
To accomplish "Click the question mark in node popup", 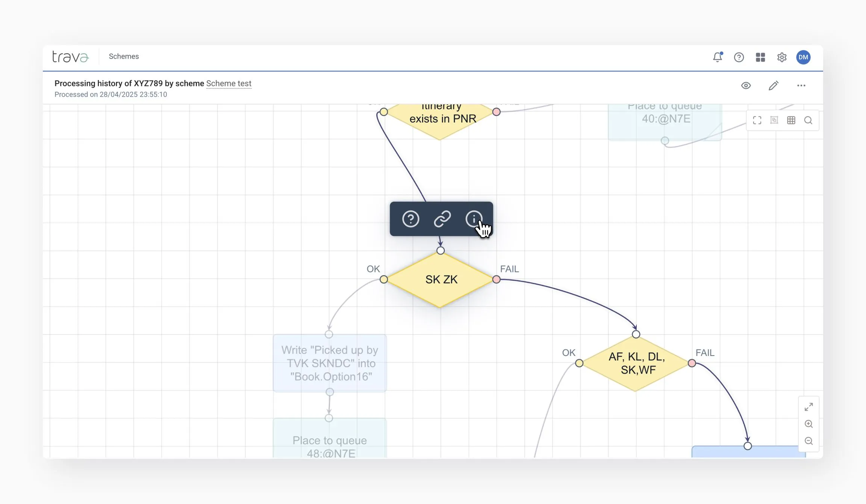I will tap(410, 219).
